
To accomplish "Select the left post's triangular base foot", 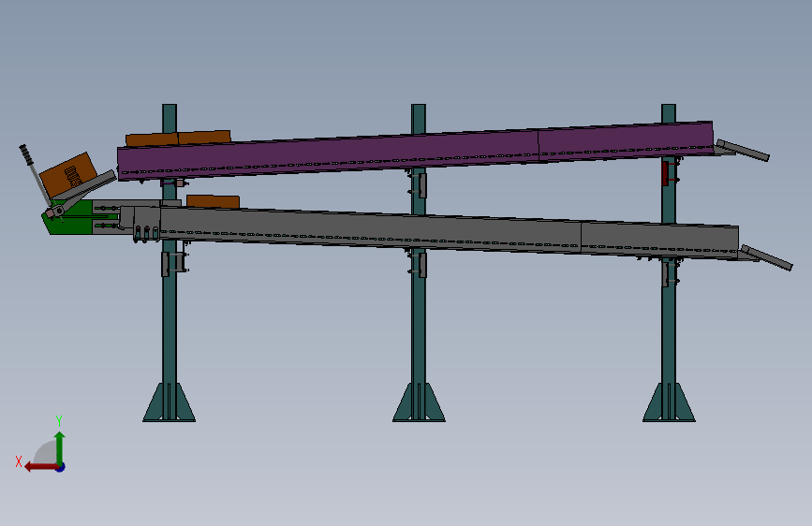I will 170,402.
